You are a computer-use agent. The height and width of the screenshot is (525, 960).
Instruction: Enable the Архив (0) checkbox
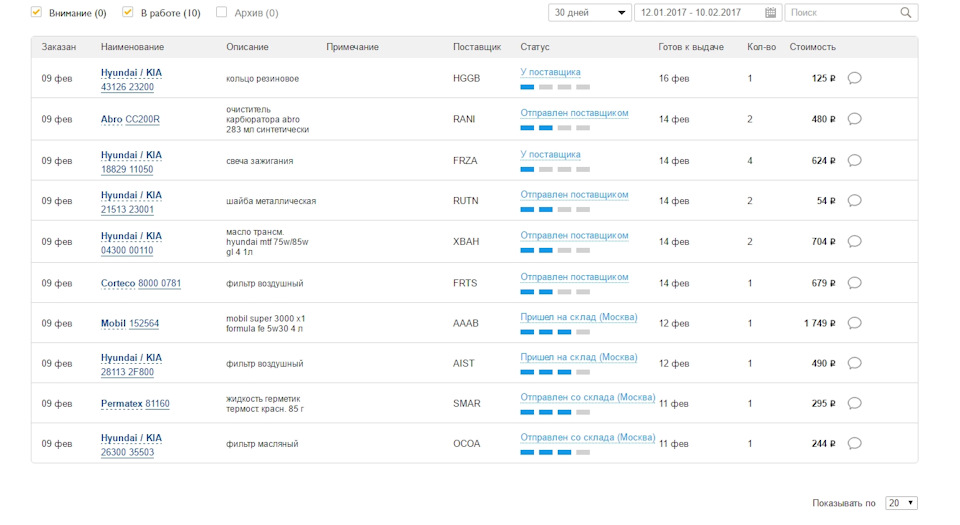(x=221, y=12)
